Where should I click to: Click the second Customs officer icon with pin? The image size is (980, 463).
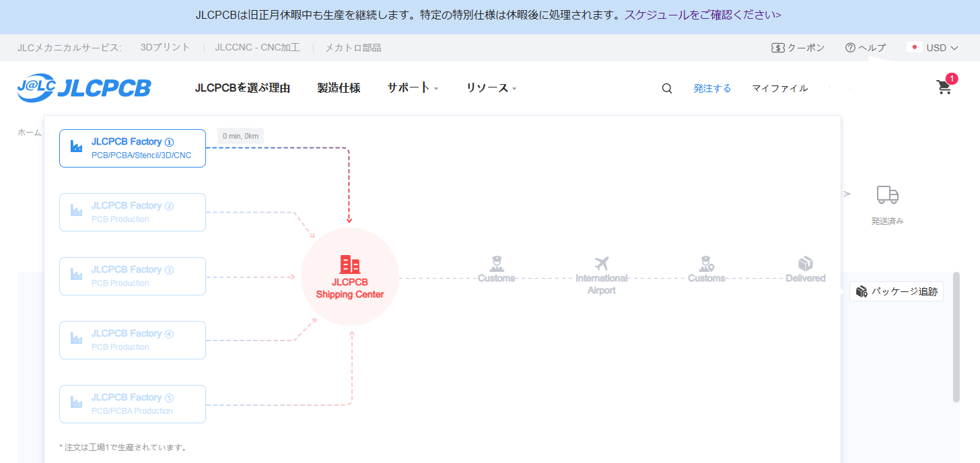(x=707, y=263)
